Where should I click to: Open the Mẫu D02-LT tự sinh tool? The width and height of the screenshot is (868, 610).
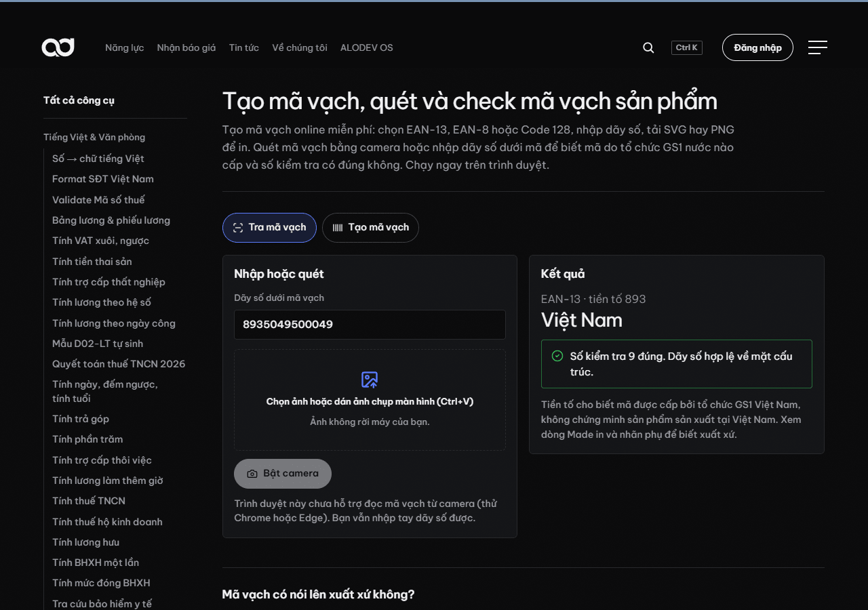pyautogui.click(x=98, y=344)
